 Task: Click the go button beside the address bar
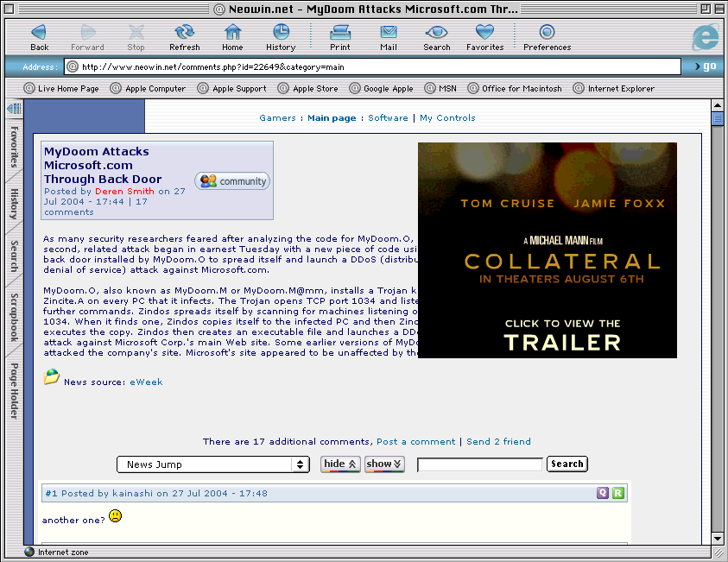[x=706, y=66]
